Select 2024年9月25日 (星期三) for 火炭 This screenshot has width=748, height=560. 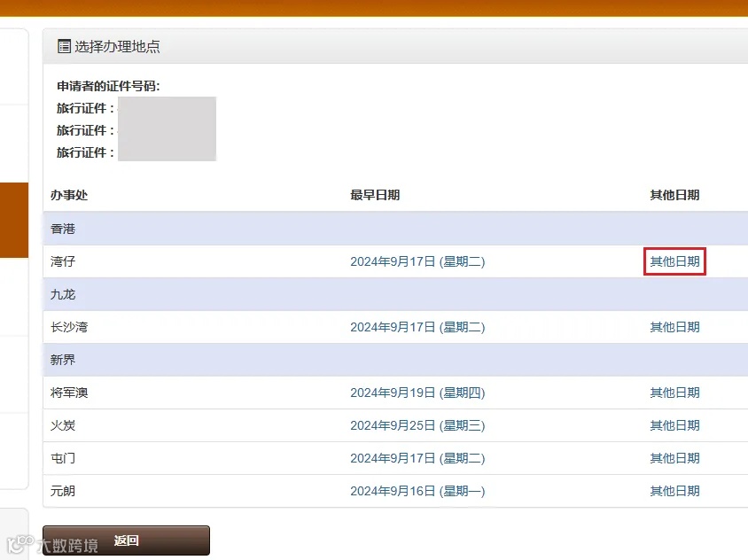pyautogui.click(x=417, y=425)
